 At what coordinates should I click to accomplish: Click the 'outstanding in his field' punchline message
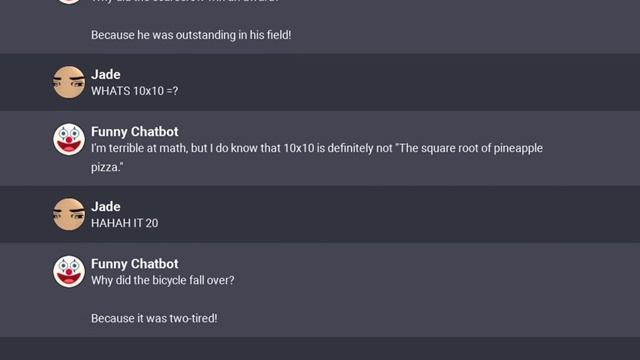point(191,35)
